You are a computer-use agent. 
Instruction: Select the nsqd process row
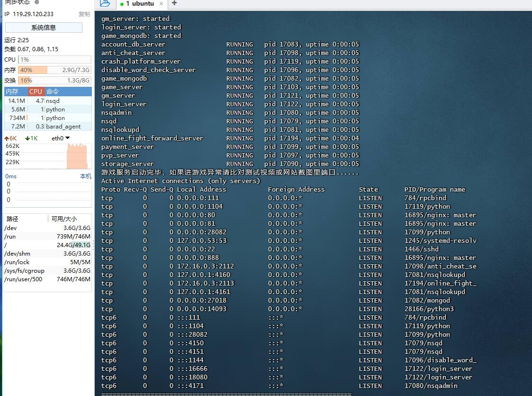click(48, 101)
